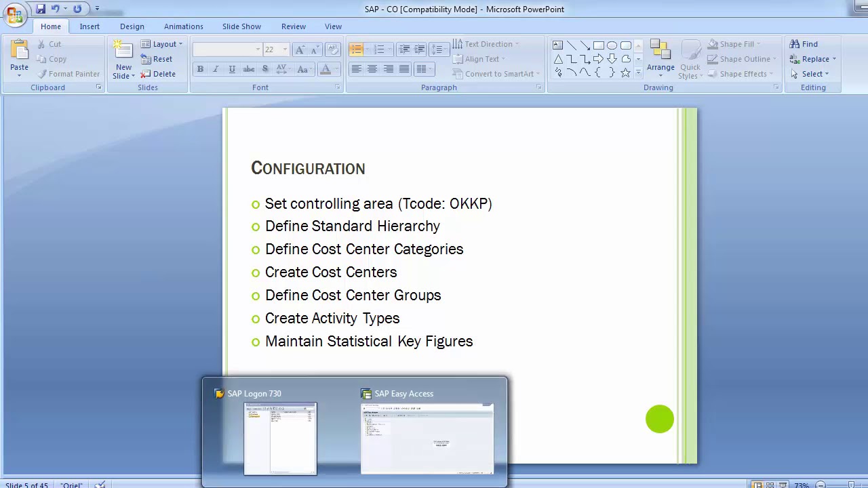This screenshot has width=868, height=488.
Task: Toggle italic formatting
Action: (216, 69)
